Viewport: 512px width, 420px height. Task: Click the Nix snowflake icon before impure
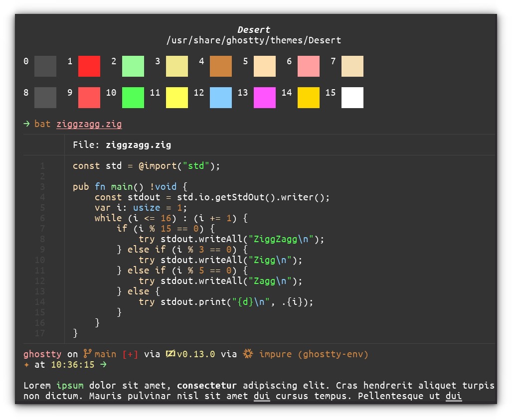248,354
